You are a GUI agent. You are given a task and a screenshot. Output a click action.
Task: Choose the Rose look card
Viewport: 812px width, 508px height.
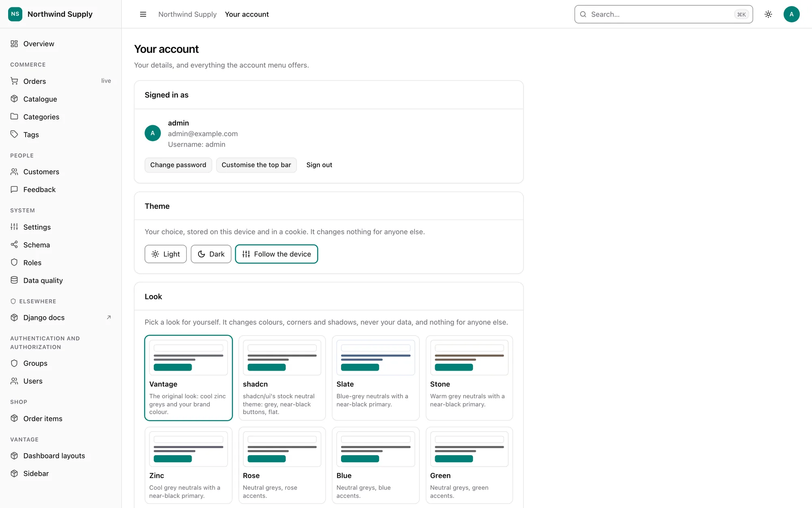point(282,465)
